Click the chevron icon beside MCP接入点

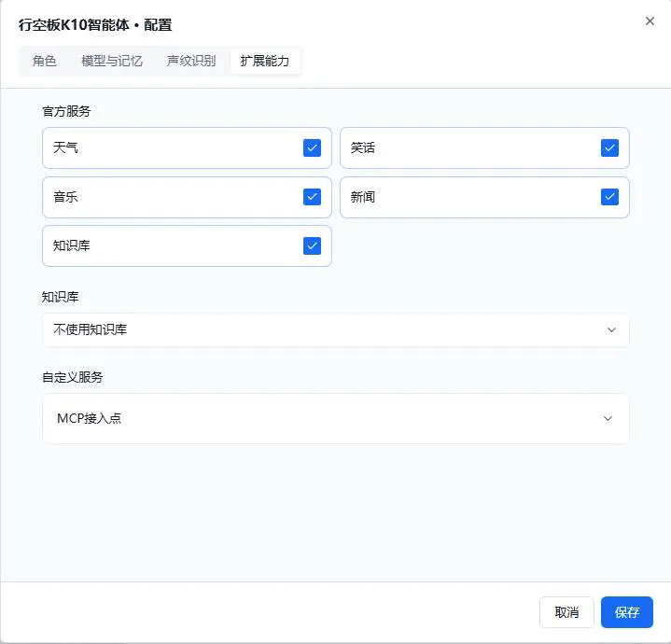coord(608,418)
